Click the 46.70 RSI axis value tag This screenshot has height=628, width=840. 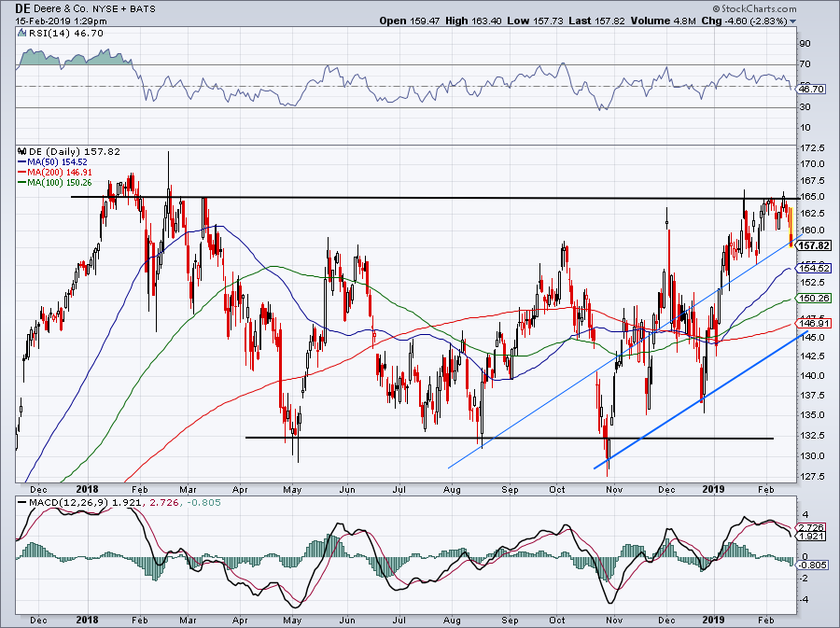pyautogui.click(x=811, y=89)
